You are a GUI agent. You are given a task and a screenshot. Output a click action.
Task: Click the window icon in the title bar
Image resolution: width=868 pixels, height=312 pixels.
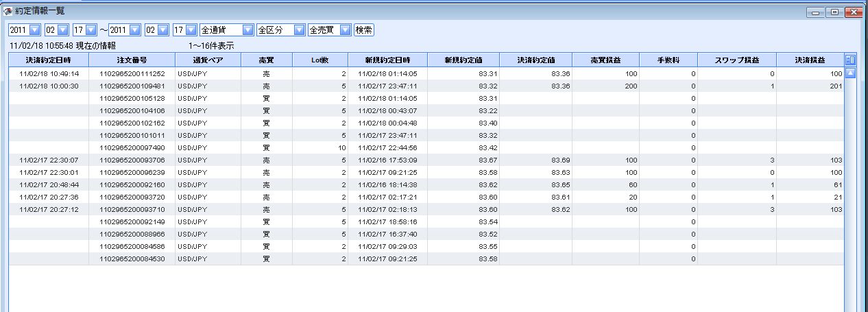coord(8,11)
